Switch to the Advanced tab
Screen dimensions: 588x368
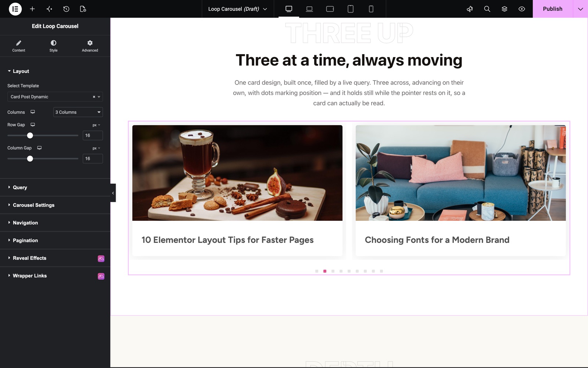(90, 46)
